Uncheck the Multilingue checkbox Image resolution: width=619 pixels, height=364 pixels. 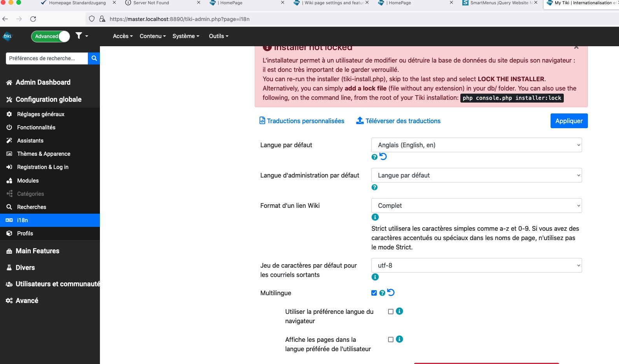[374, 293]
